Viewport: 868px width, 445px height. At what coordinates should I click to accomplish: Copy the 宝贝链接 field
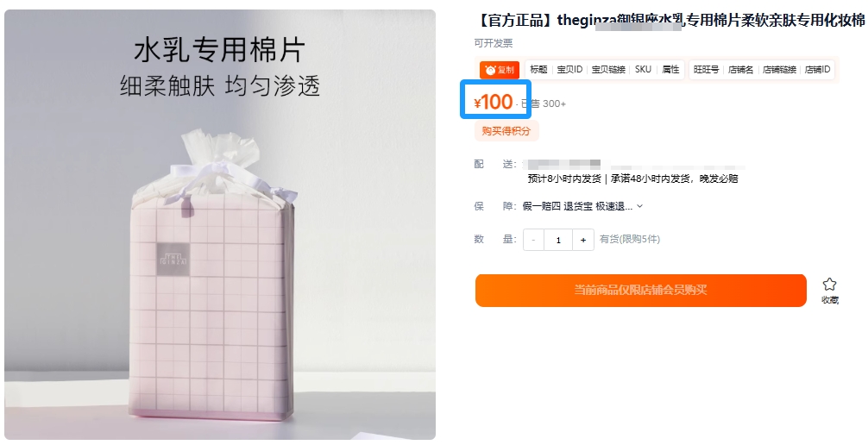click(x=608, y=70)
